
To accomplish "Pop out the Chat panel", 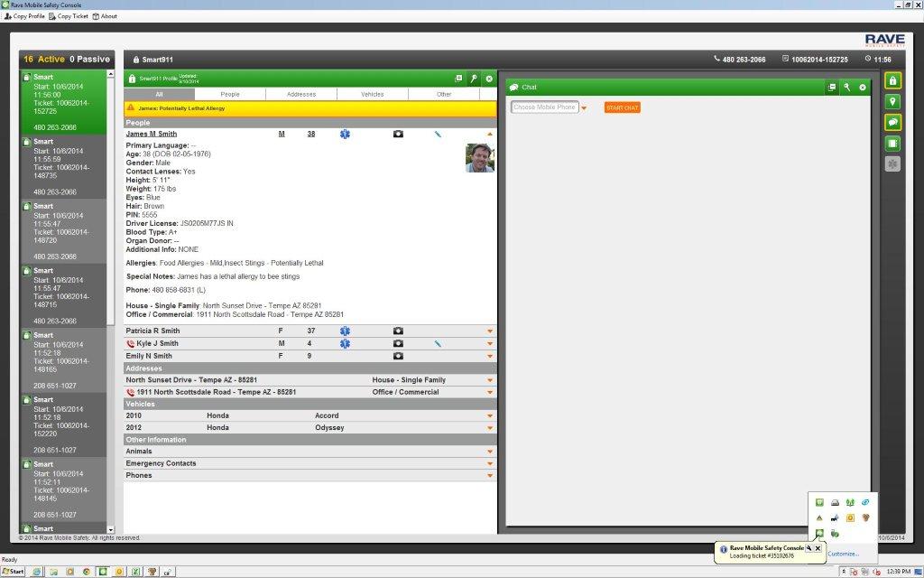I will point(831,88).
